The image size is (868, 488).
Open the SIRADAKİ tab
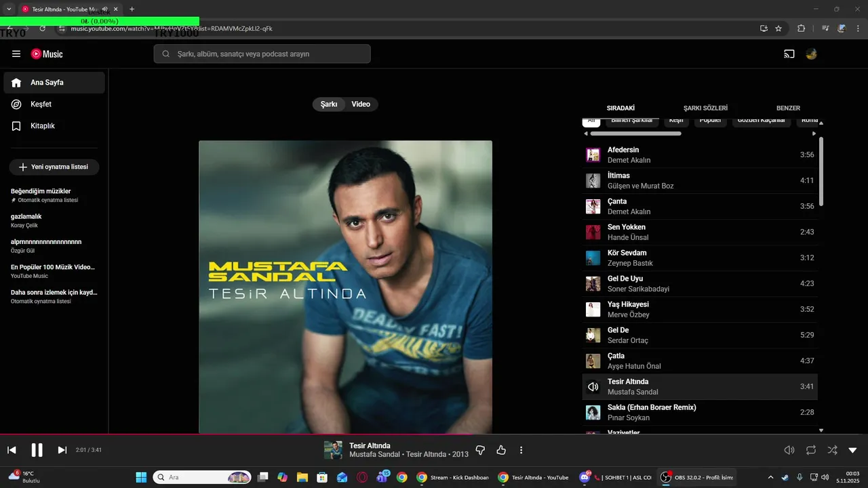tap(620, 108)
